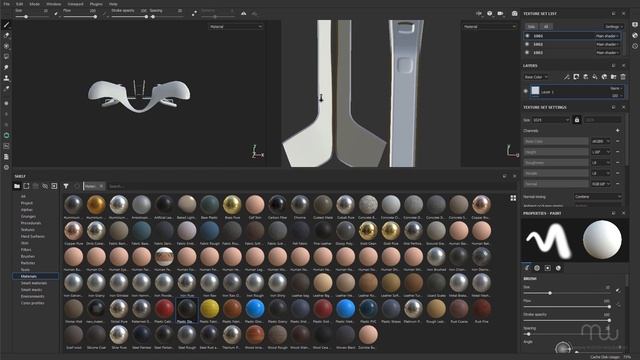Adjust the top toolbar Flow slider

[x=79, y=17]
